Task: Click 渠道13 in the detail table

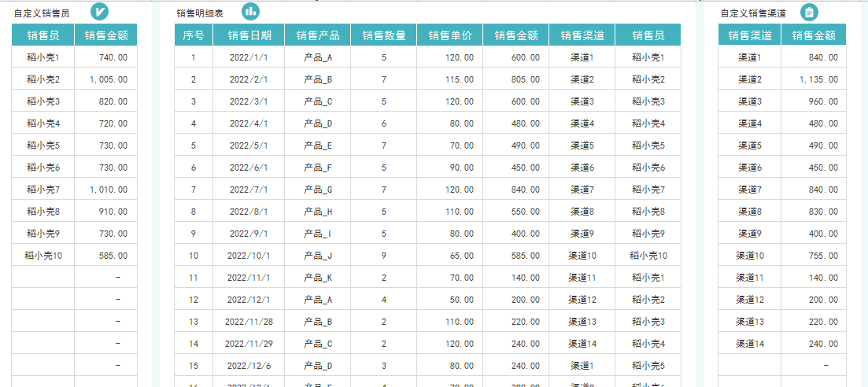Action: (x=582, y=321)
